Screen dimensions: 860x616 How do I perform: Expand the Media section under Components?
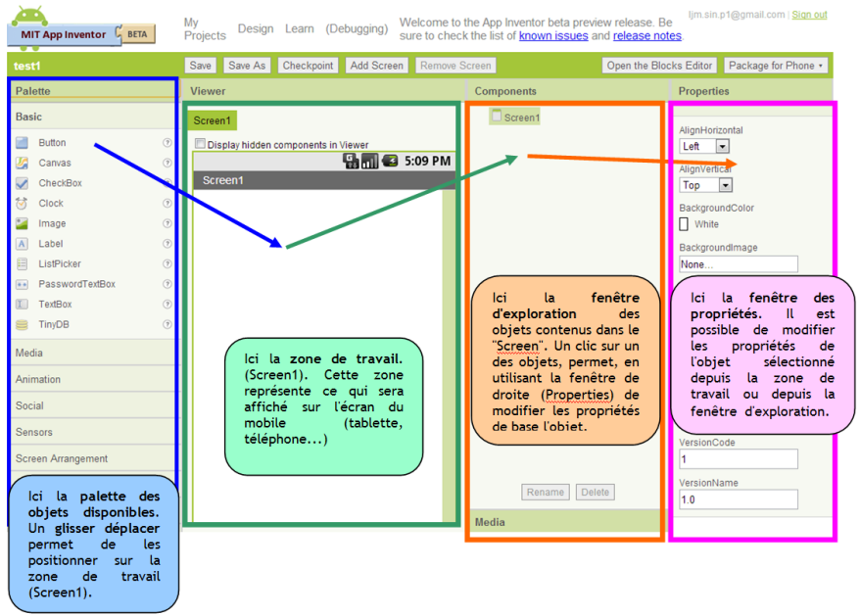point(565,522)
